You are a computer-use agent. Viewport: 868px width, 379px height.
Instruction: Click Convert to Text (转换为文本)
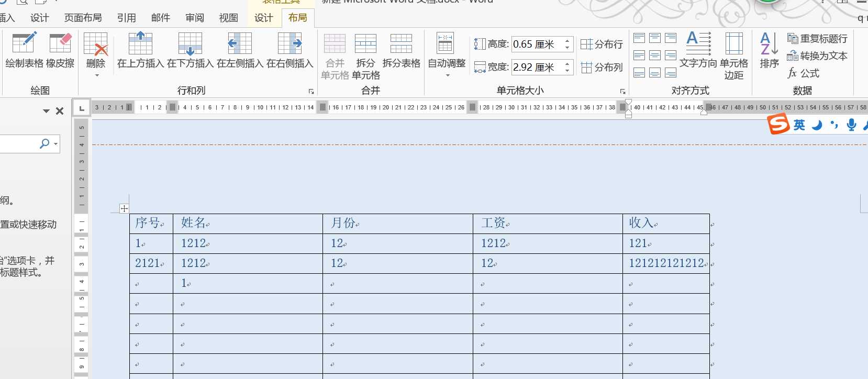click(x=817, y=56)
